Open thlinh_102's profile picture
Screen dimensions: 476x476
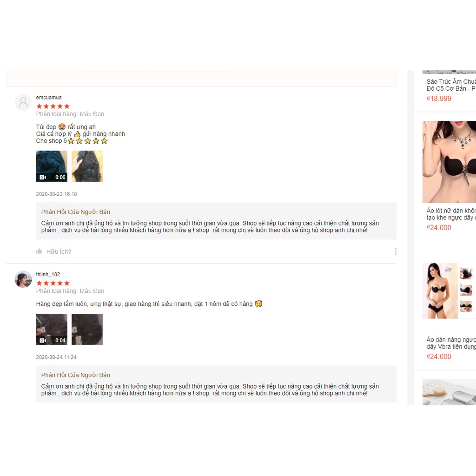point(23,279)
